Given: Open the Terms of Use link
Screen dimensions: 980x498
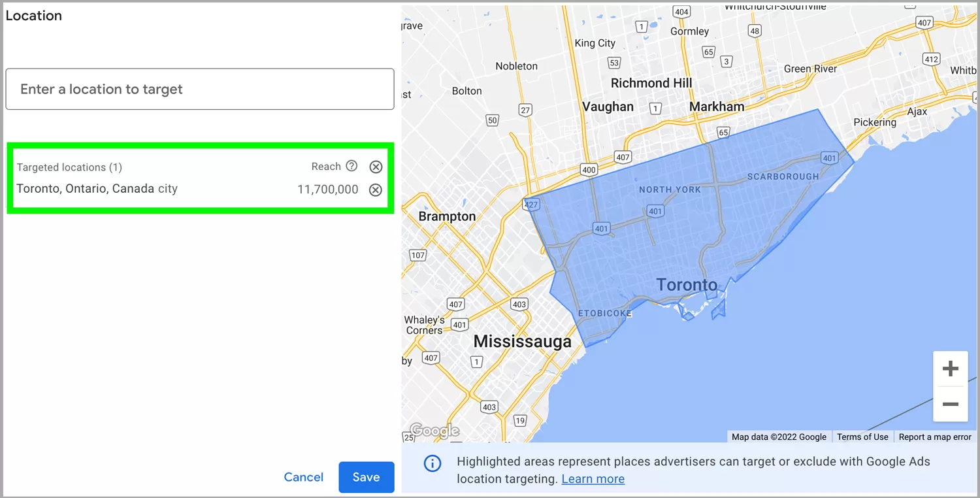Looking at the screenshot, I should pos(862,437).
